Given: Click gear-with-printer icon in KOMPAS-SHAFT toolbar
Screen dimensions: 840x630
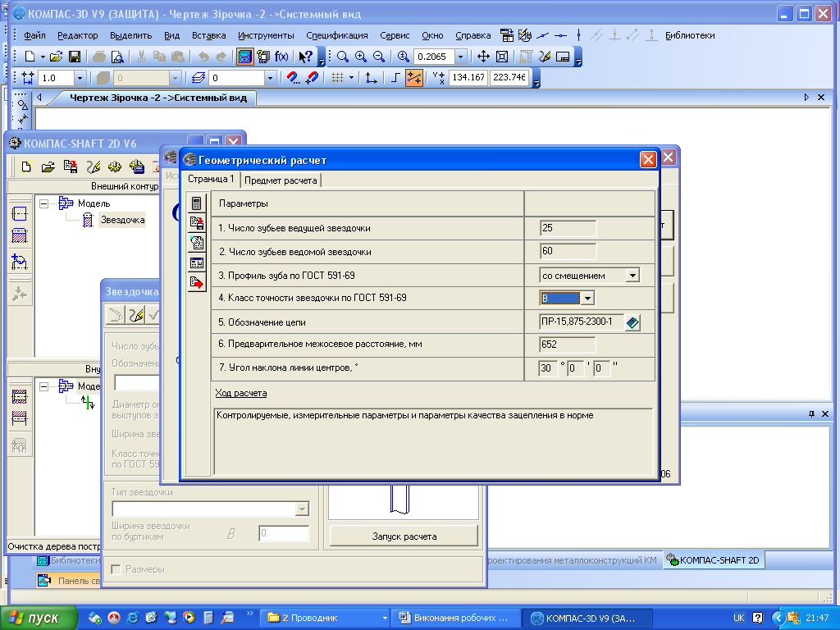Looking at the screenshot, I should coord(137,167).
